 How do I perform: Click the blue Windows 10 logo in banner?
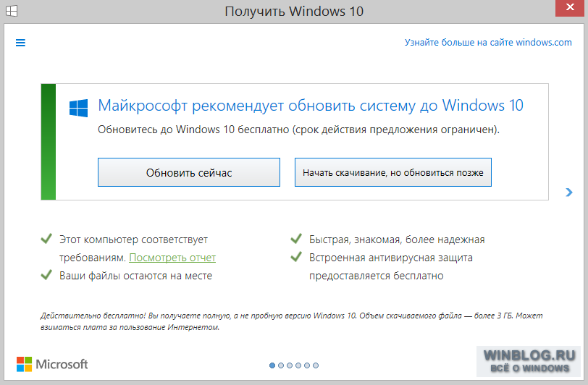point(78,108)
